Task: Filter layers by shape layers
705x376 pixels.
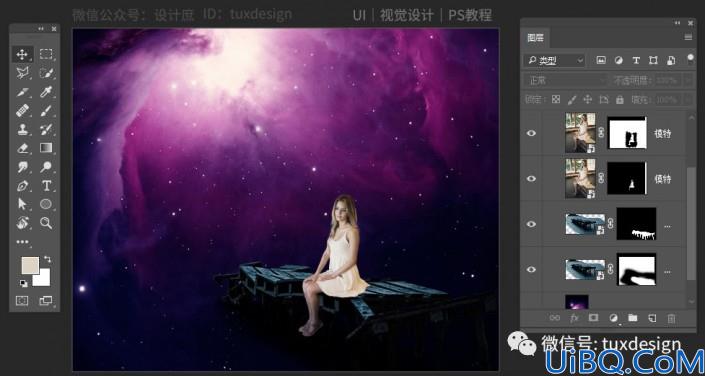Action: point(654,61)
